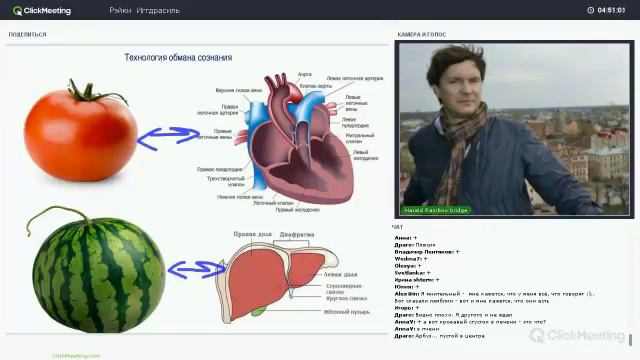Select the chat message from Ирина shtern

(417, 280)
